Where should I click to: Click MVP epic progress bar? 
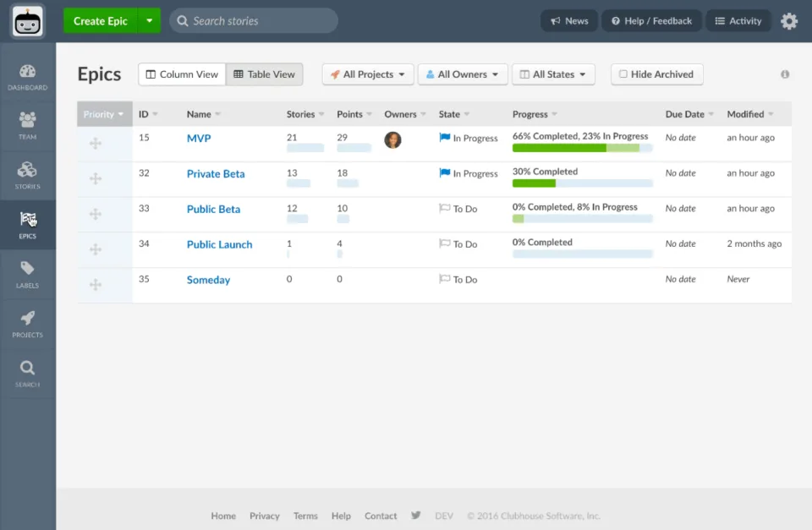[582, 148]
